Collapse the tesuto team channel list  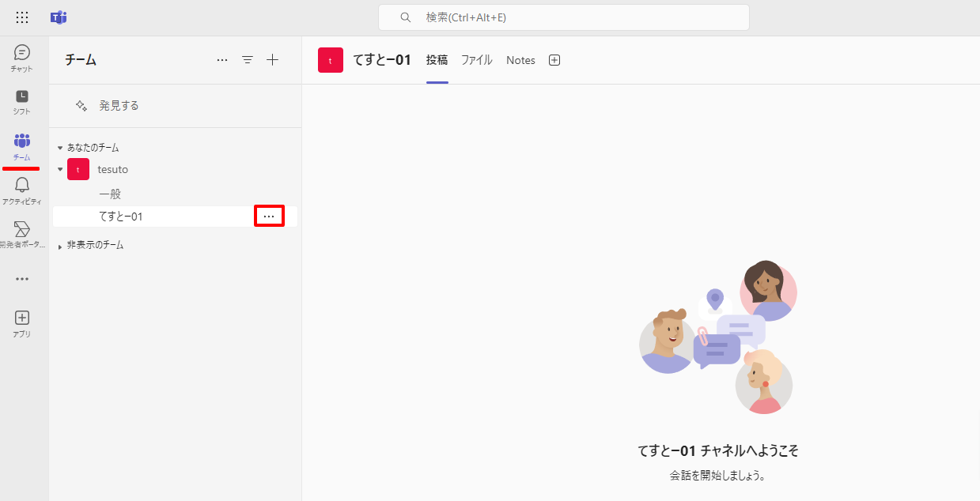(60, 169)
